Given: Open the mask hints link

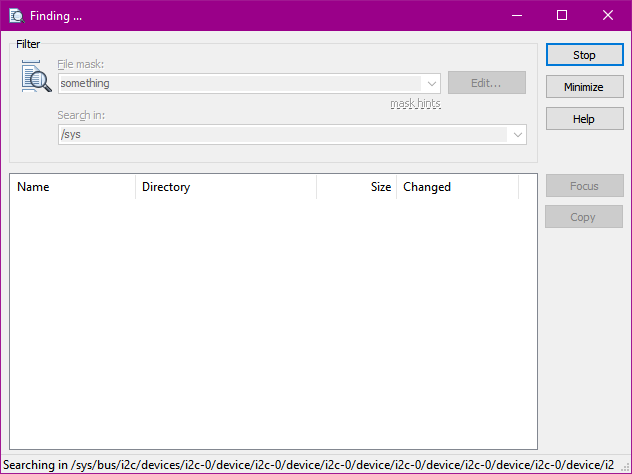Looking at the screenshot, I should (x=415, y=104).
